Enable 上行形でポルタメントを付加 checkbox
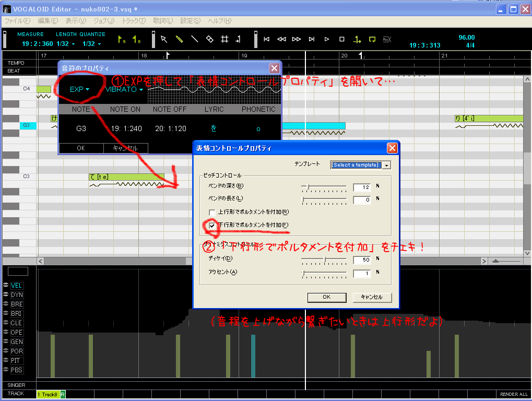 [212, 213]
